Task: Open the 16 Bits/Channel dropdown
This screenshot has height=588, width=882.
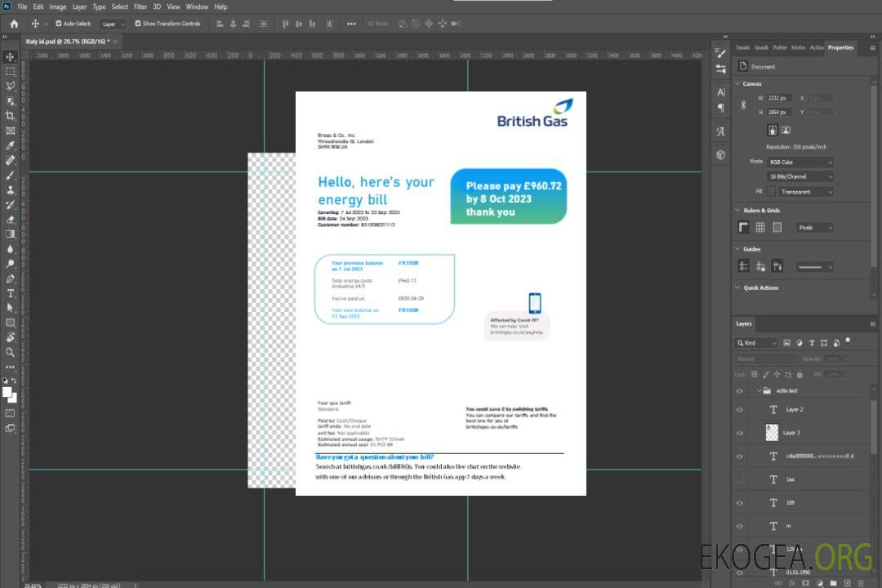Action: 800,176
